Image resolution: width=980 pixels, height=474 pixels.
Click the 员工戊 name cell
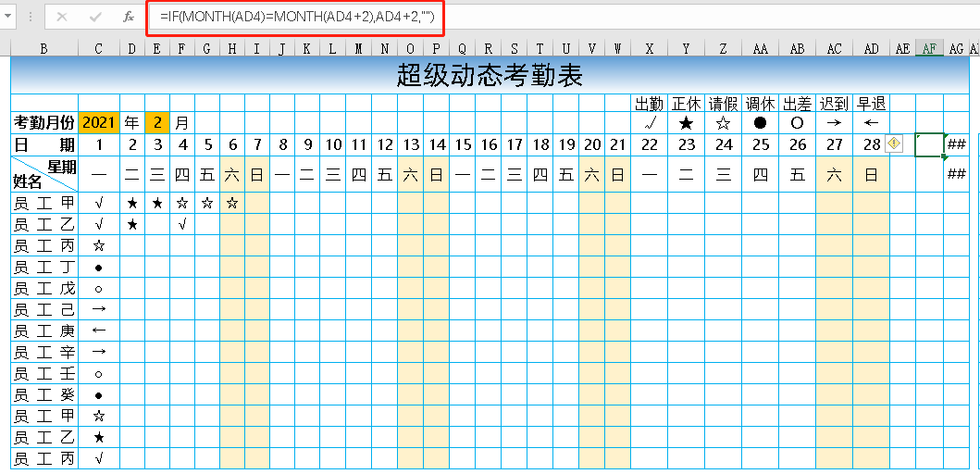[x=44, y=288]
